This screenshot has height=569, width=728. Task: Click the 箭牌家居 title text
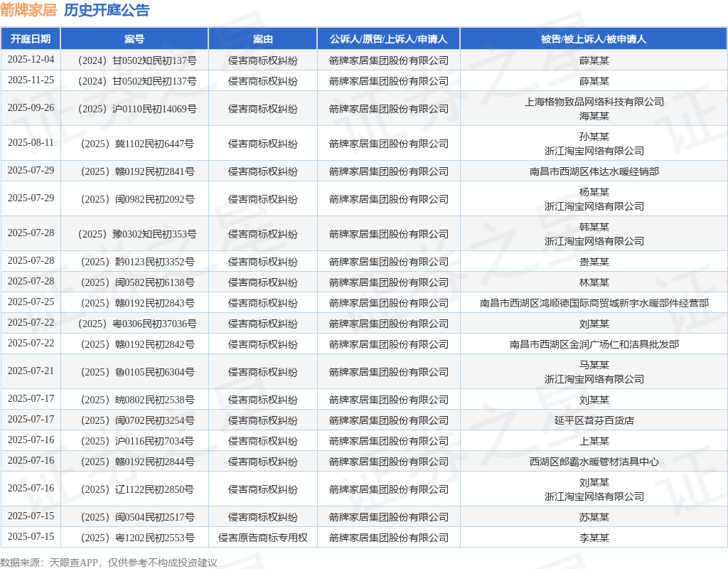[x=28, y=10]
